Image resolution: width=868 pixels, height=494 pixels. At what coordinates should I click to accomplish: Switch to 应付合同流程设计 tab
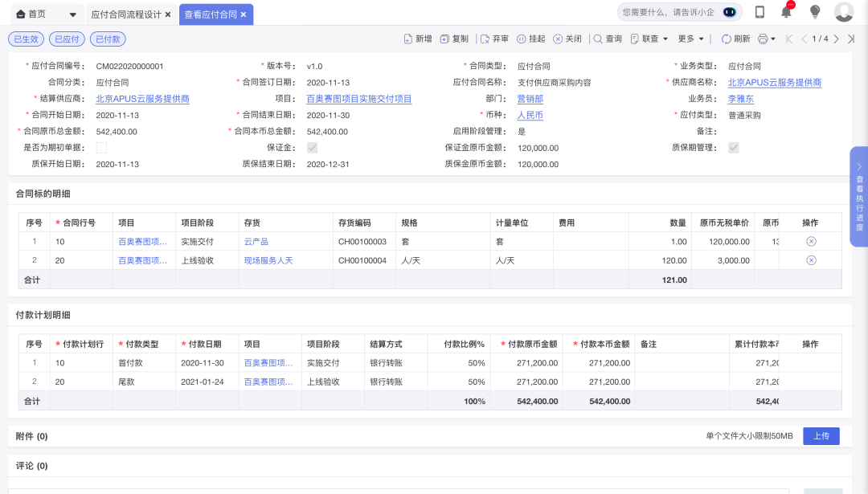click(x=126, y=14)
